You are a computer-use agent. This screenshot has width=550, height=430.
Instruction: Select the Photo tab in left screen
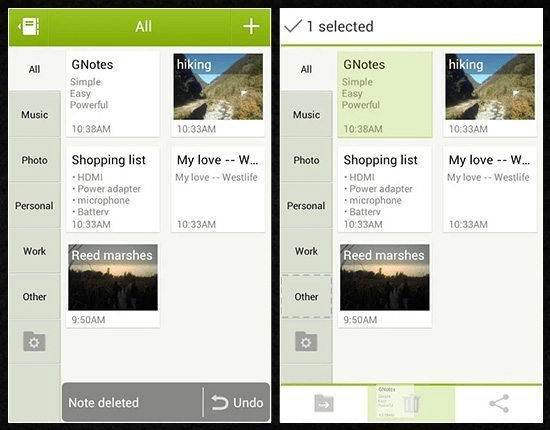34,160
